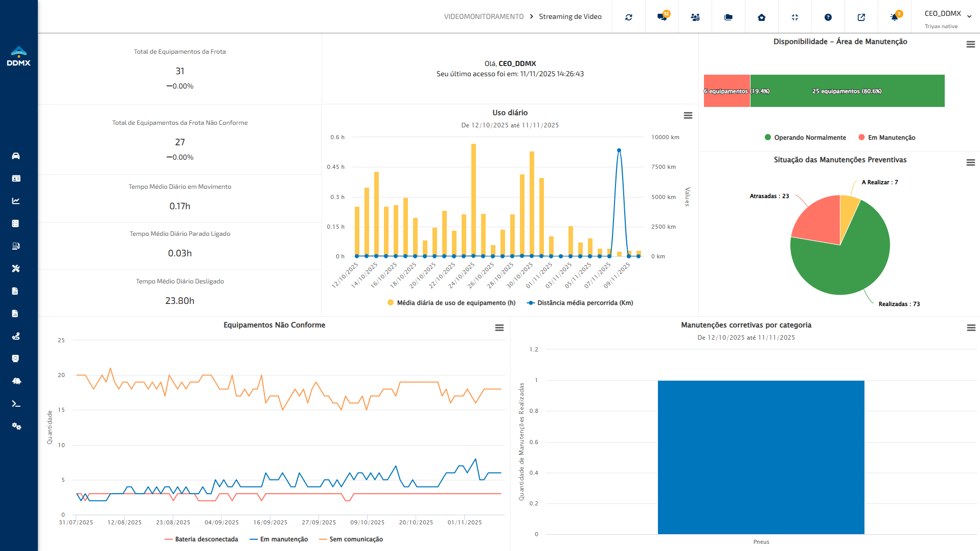The width and height of the screenshot is (980, 551).
Task: Click the DDMX logo
Action: click(x=19, y=56)
